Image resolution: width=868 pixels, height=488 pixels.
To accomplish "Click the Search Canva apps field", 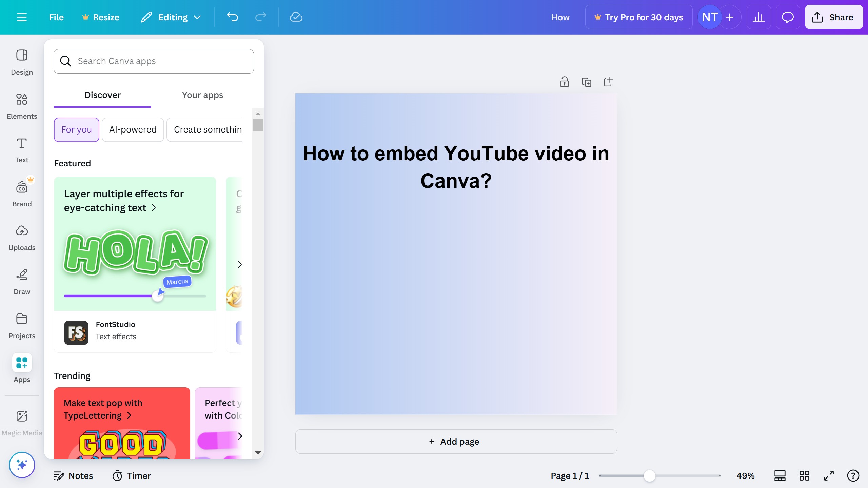I will 154,61.
